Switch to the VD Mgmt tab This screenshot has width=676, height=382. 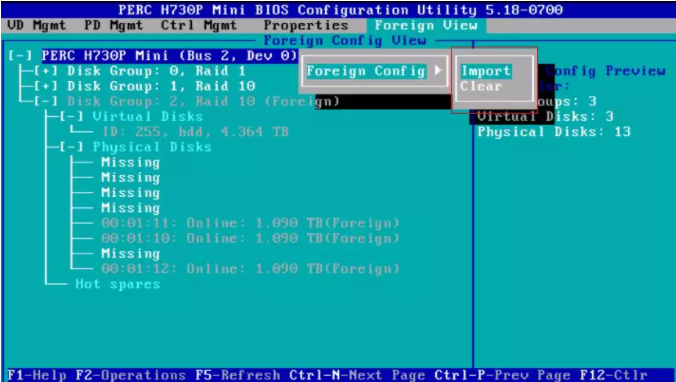coord(37,25)
